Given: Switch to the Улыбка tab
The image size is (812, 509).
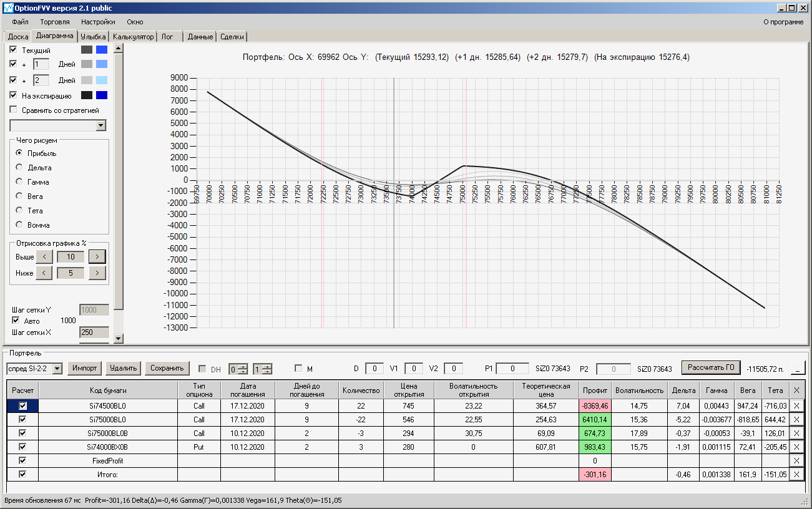Looking at the screenshot, I should (94, 37).
